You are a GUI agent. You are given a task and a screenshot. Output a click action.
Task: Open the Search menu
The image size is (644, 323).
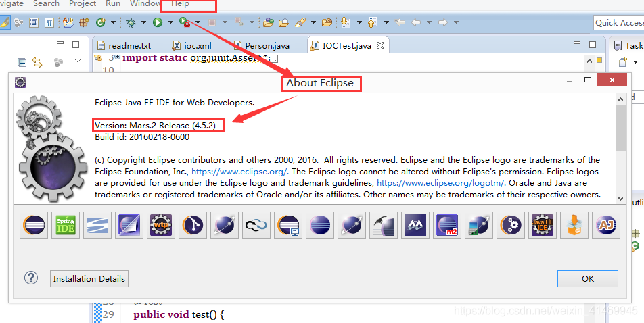pyautogui.click(x=46, y=3)
